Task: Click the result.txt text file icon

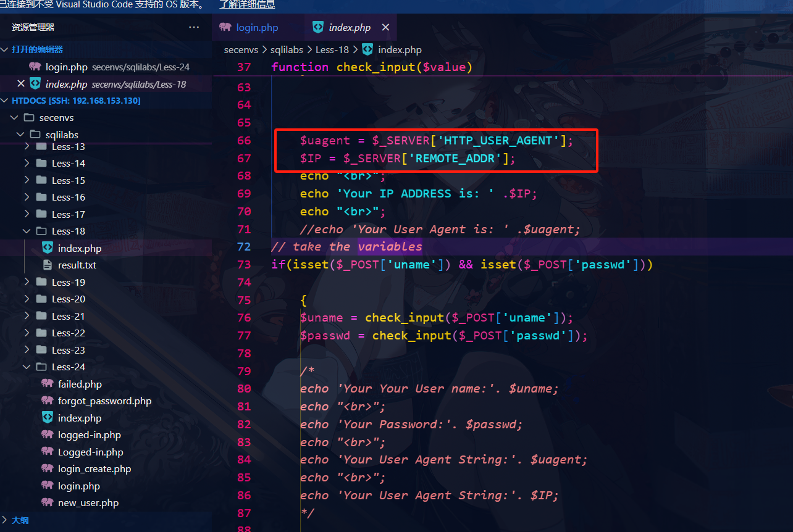Action: pyautogui.click(x=48, y=265)
